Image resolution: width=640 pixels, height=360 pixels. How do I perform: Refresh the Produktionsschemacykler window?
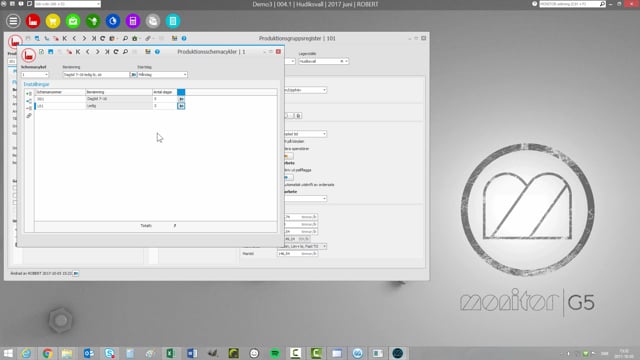click(116, 52)
